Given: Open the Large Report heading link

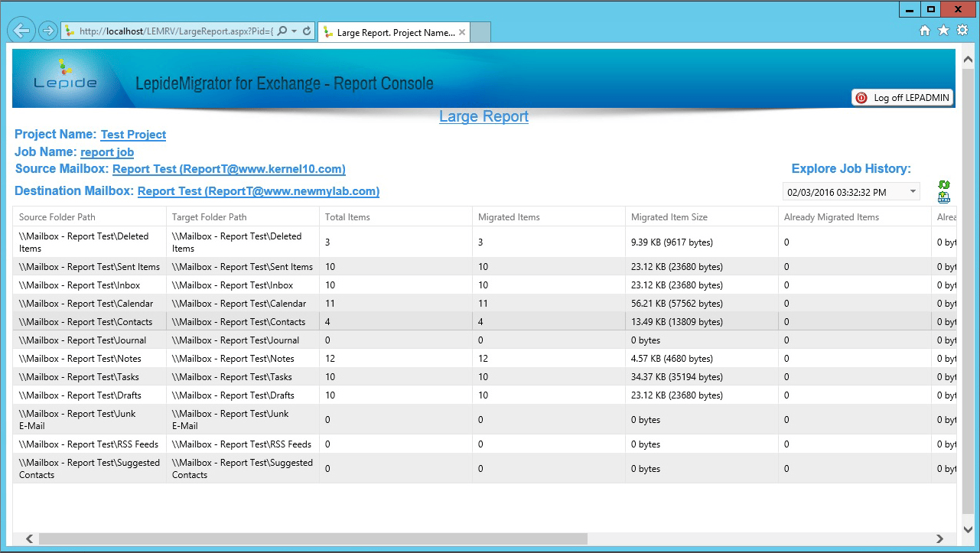Looking at the screenshot, I should tap(483, 116).
